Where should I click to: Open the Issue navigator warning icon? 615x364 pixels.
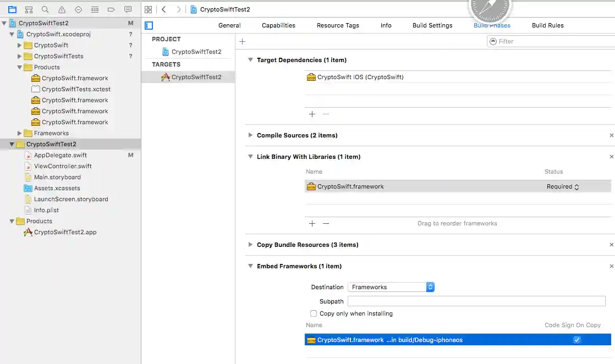click(62, 9)
